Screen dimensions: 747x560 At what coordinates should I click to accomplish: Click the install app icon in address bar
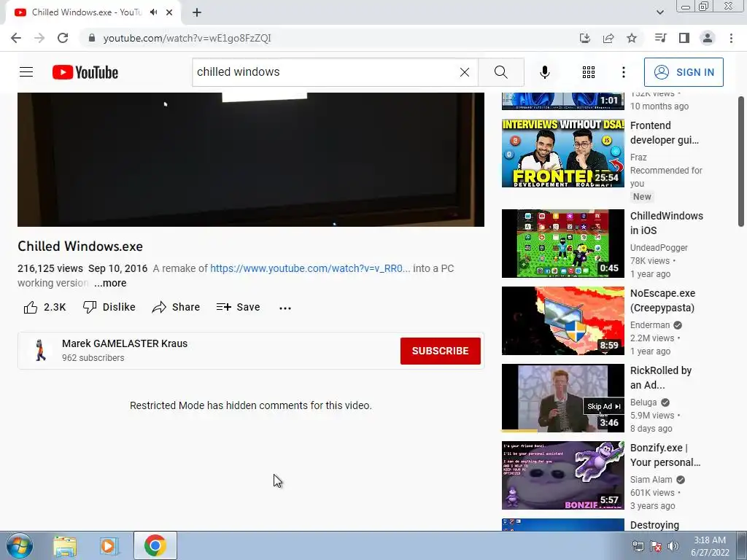tap(584, 38)
